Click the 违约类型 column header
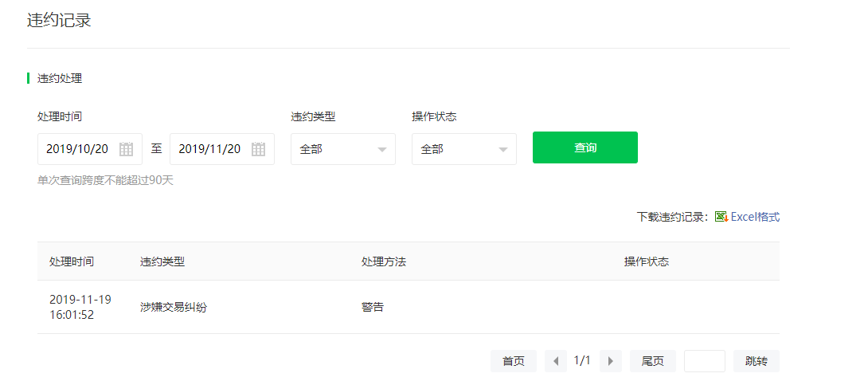Viewport: 868px width, 389px height. coord(162,261)
